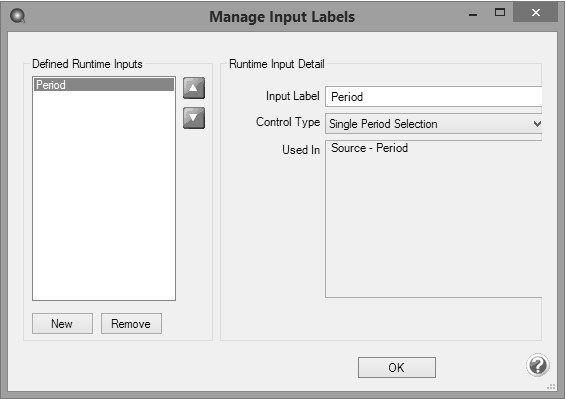
Task: Click the application icon in the title bar
Action: click(x=18, y=16)
